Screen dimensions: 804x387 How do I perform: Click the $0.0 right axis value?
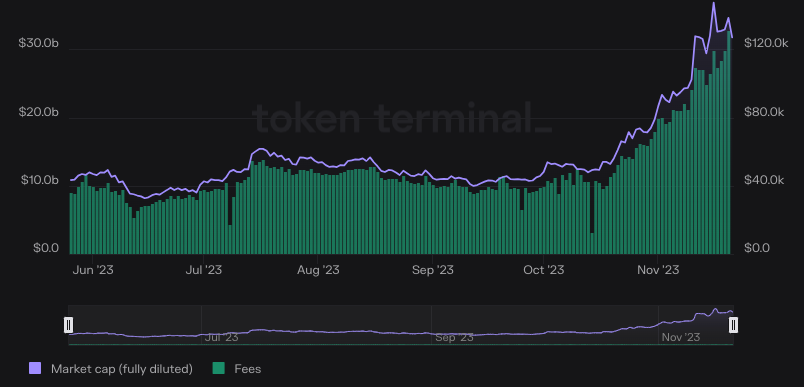click(x=757, y=248)
